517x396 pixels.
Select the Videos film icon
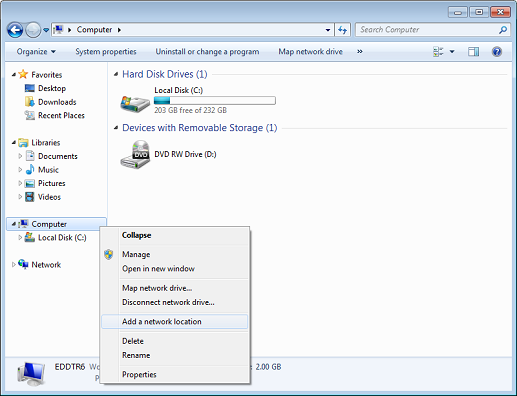[30, 197]
